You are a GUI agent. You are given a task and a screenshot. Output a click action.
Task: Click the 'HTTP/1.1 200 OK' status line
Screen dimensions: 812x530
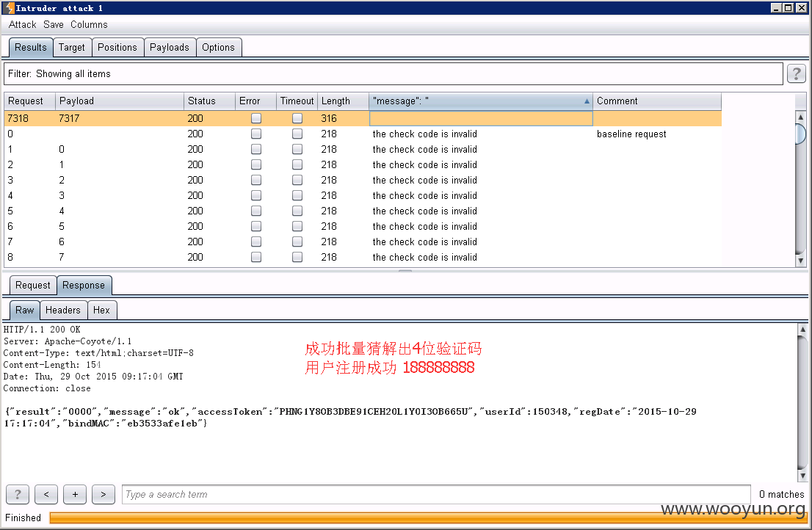42,329
